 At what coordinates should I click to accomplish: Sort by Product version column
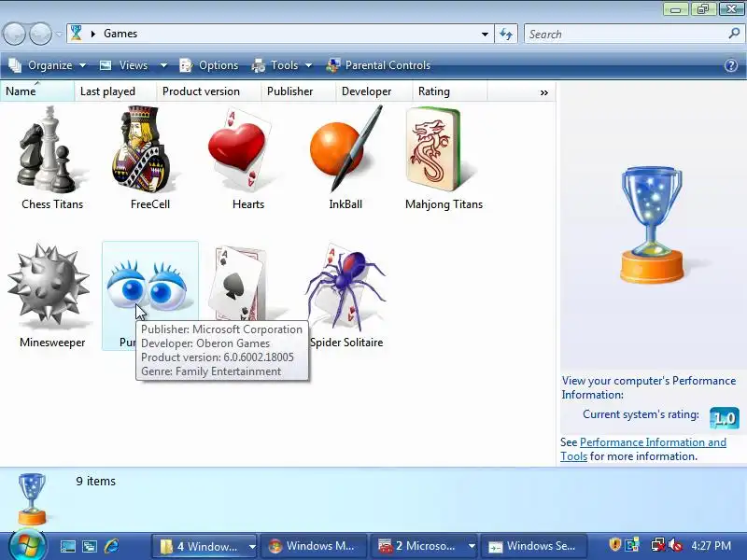(208, 91)
